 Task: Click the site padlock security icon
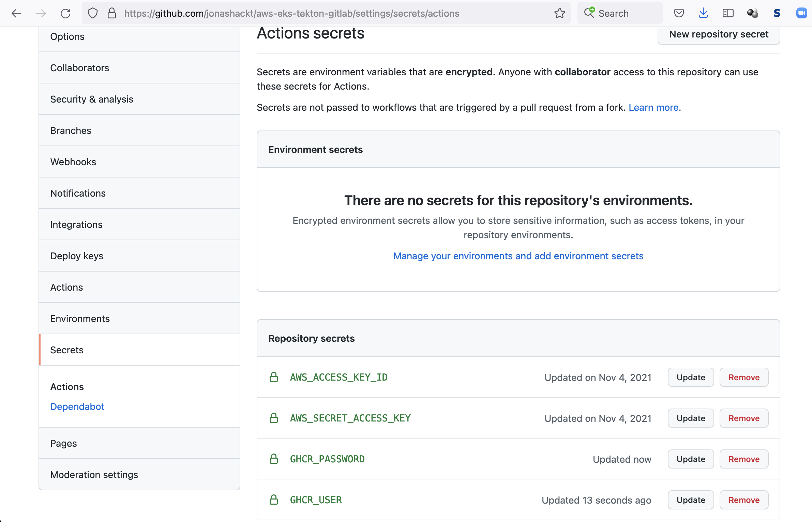(111, 13)
